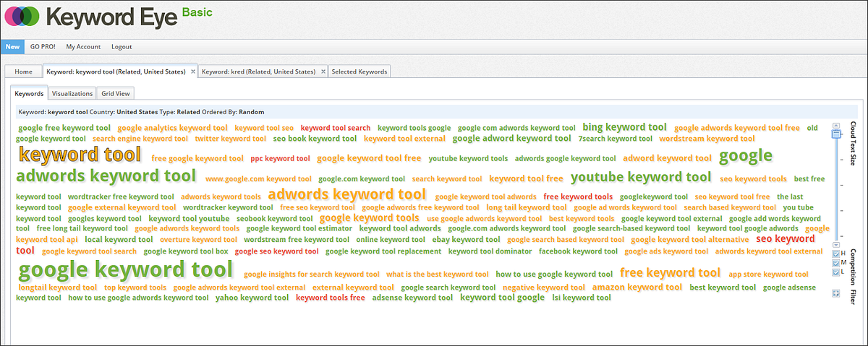Image resolution: width=868 pixels, height=346 pixels.
Task: Click keyword 'lsi keyword tool'
Action: (582, 298)
